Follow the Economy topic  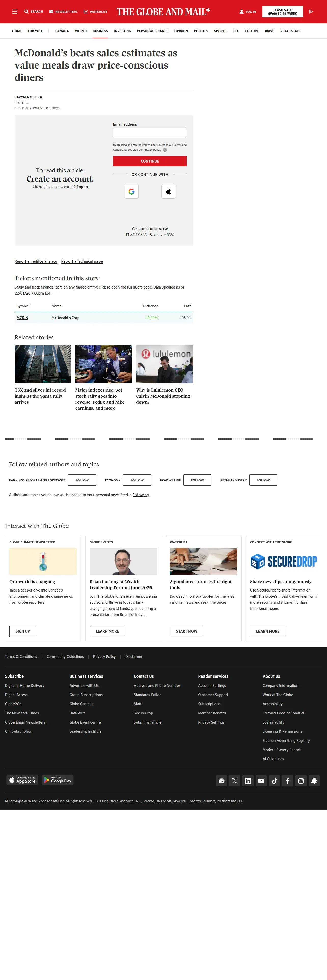(x=137, y=480)
